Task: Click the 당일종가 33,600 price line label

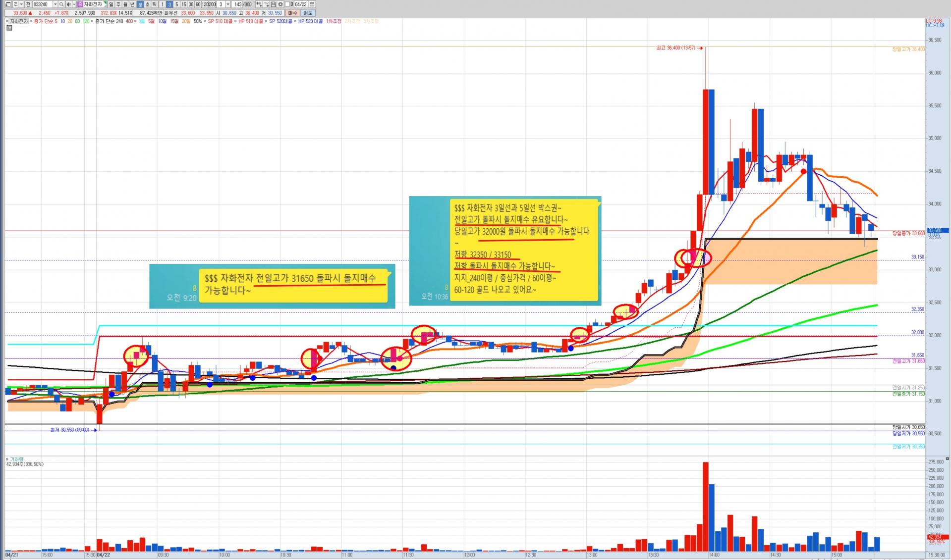Action: [908, 233]
